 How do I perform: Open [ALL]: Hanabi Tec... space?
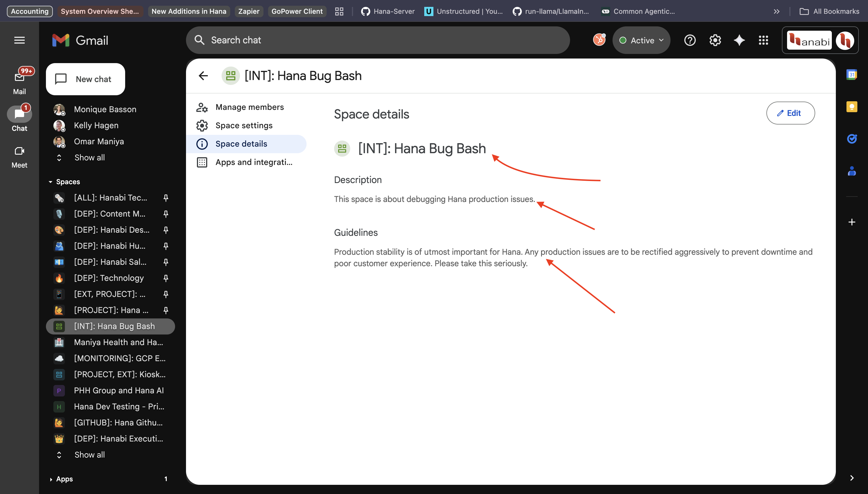coord(110,197)
